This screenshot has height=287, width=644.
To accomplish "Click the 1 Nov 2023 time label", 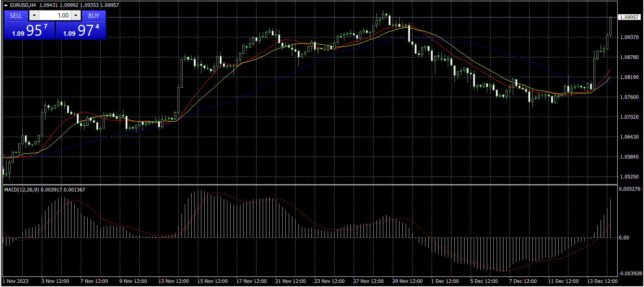I will pos(15,281).
